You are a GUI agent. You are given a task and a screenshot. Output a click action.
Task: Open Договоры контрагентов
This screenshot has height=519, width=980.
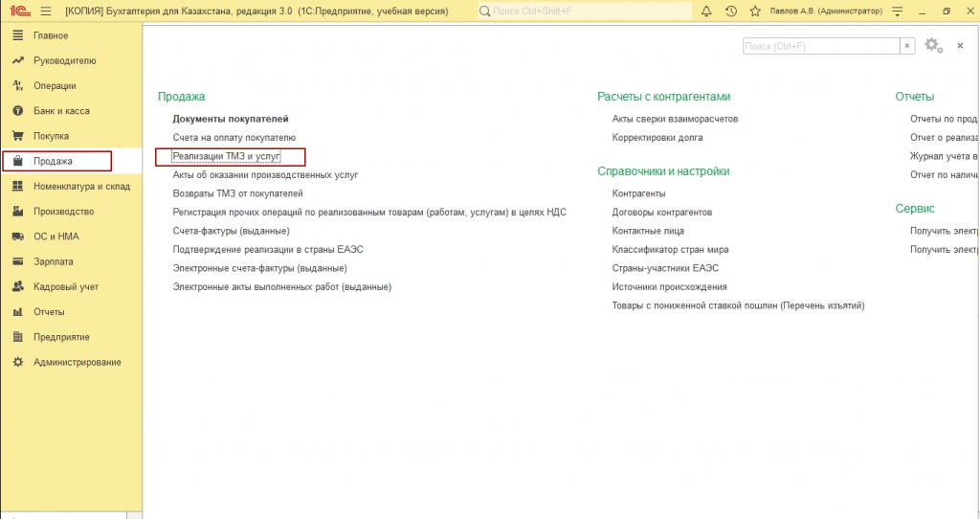pos(662,212)
